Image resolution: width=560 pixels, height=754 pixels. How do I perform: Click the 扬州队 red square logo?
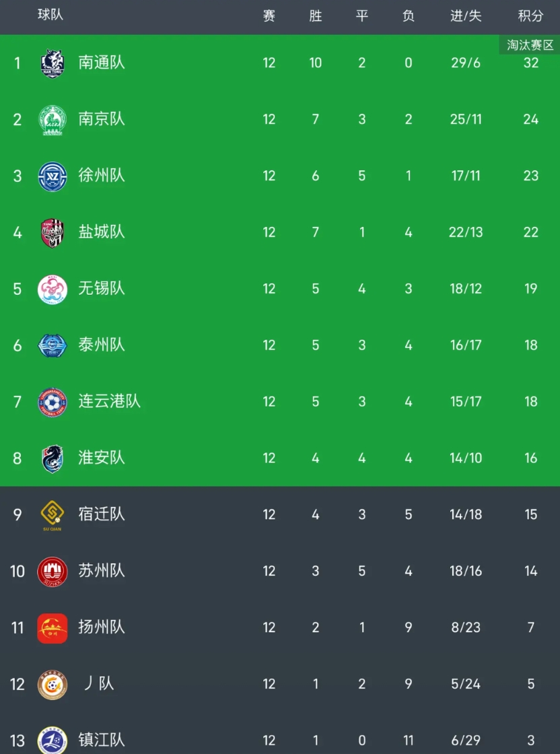coord(53,628)
